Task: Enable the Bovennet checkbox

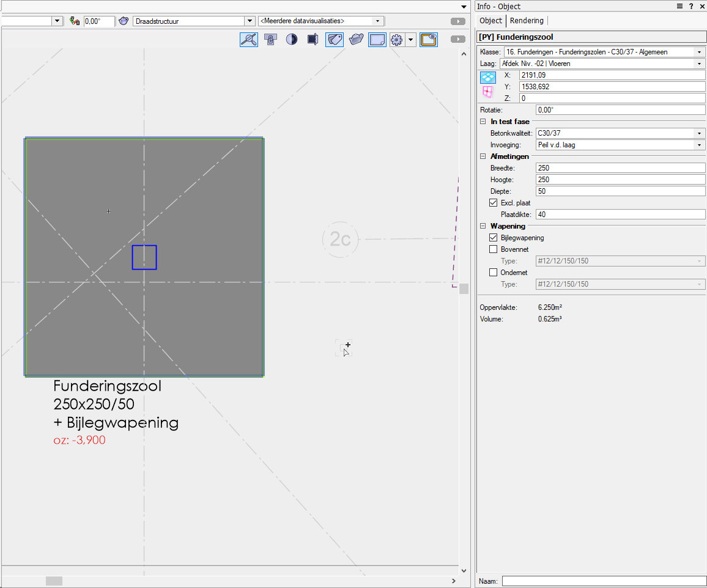Action: click(494, 249)
